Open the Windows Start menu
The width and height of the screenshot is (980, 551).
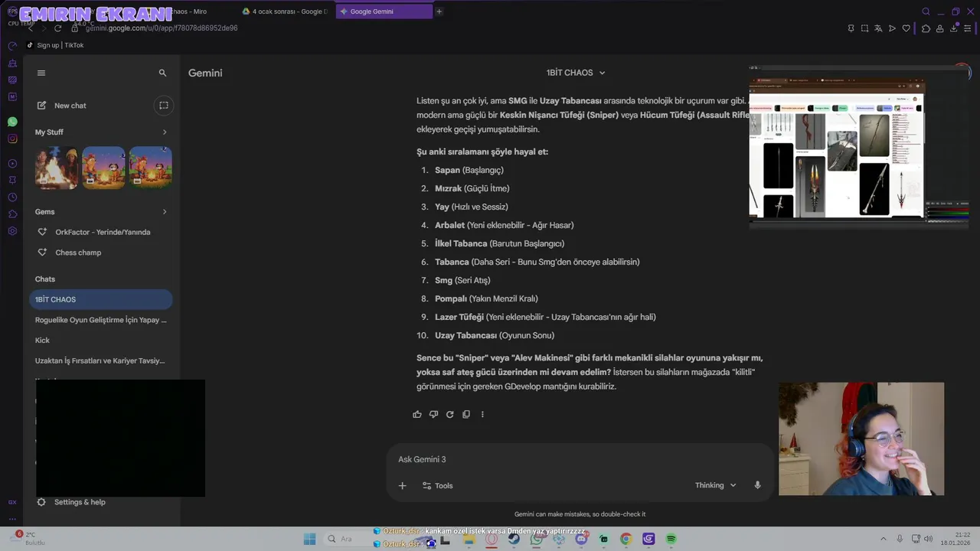[x=309, y=539]
